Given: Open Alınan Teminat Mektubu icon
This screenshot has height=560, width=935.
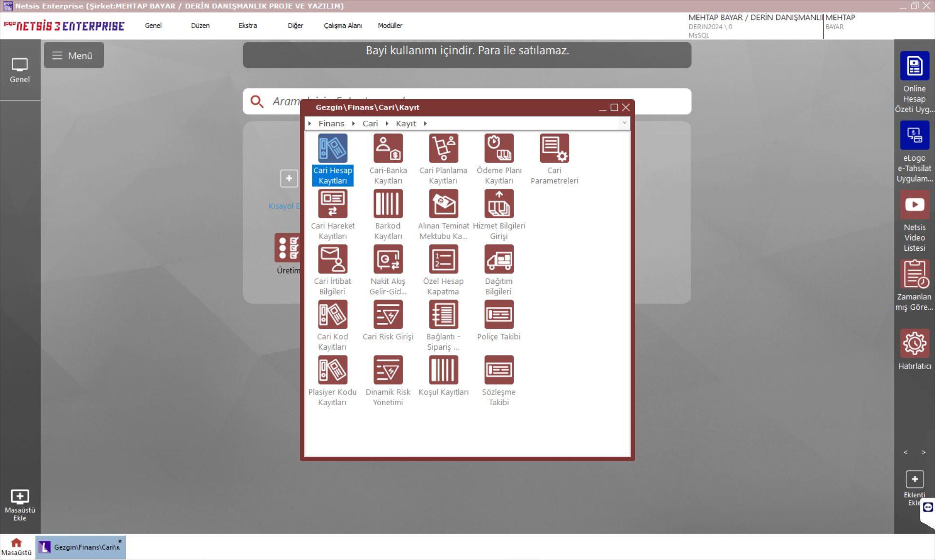Looking at the screenshot, I should click(443, 204).
